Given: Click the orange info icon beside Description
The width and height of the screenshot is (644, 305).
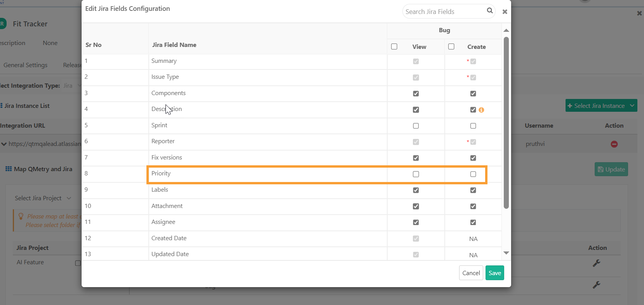Looking at the screenshot, I should tap(481, 110).
